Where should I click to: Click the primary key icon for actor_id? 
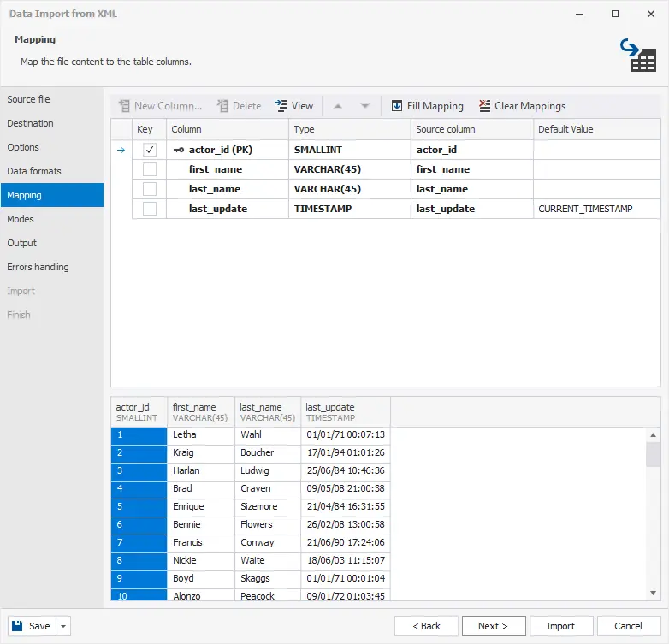coord(178,150)
